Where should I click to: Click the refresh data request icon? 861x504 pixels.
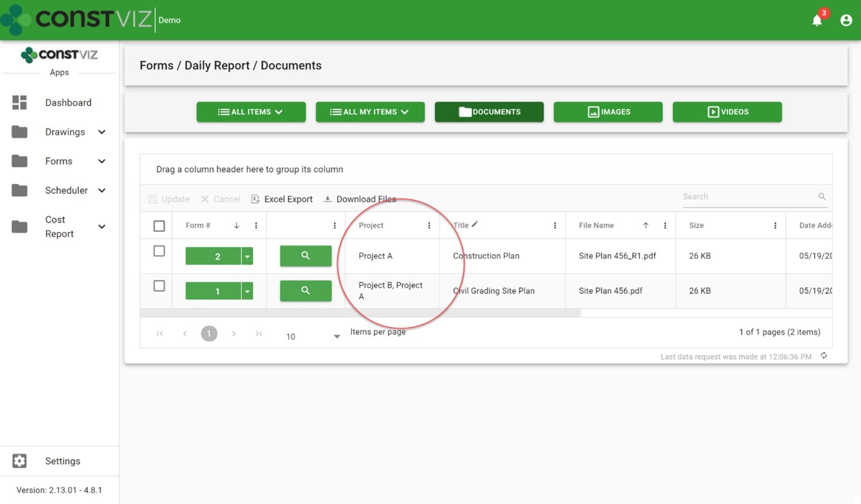pos(824,356)
